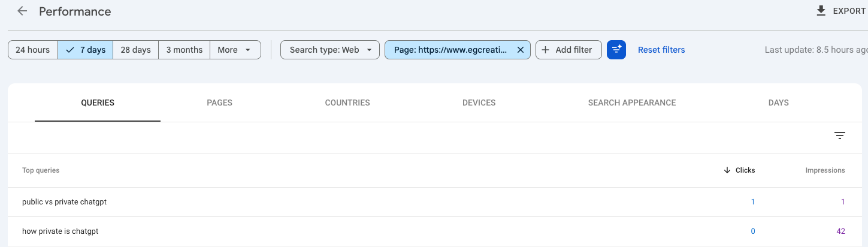Image resolution: width=868 pixels, height=247 pixels.
Task: Switch to the Pages tab
Action: pyautogui.click(x=219, y=103)
